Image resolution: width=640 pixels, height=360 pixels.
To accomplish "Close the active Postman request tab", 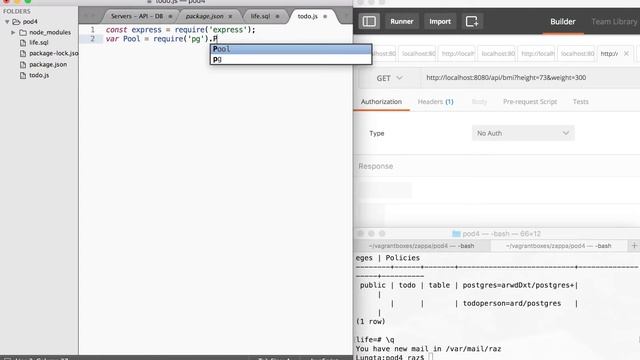I will (x=626, y=53).
